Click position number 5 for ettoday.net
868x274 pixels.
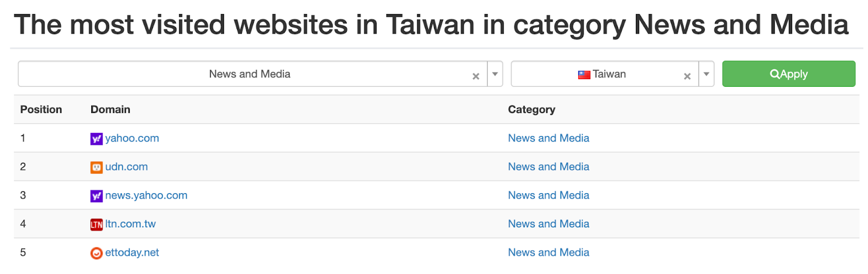(x=23, y=252)
